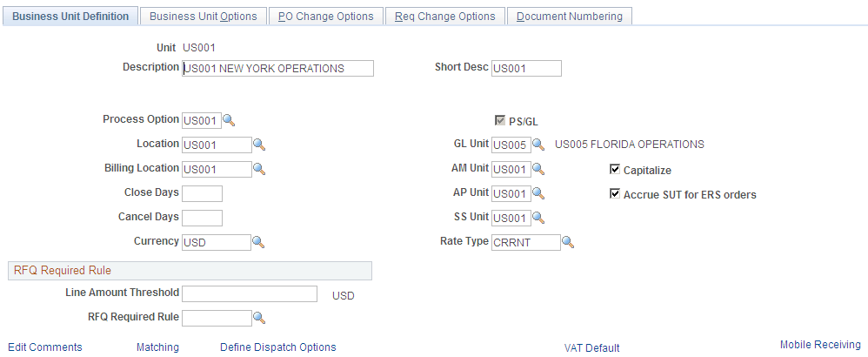This screenshot has width=868, height=357.
Task: Go to Document Numbering tab
Action: point(570,16)
